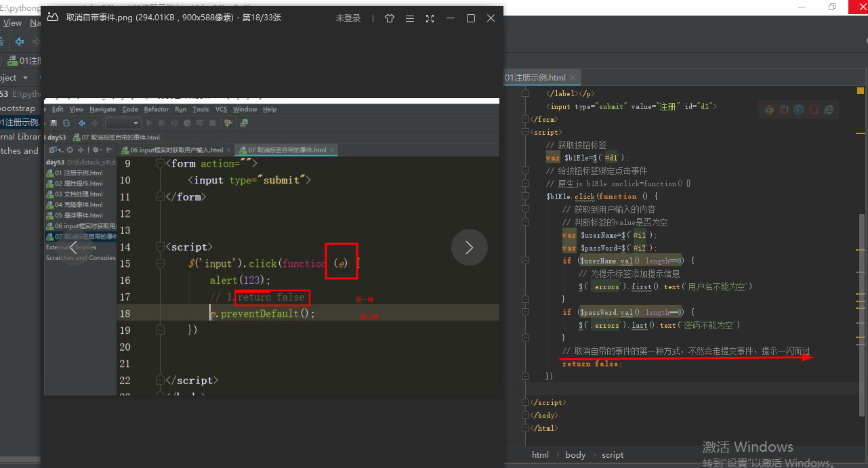
Task: Click the // 获取按钮标签 comment
Action: pyautogui.click(x=576, y=145)
